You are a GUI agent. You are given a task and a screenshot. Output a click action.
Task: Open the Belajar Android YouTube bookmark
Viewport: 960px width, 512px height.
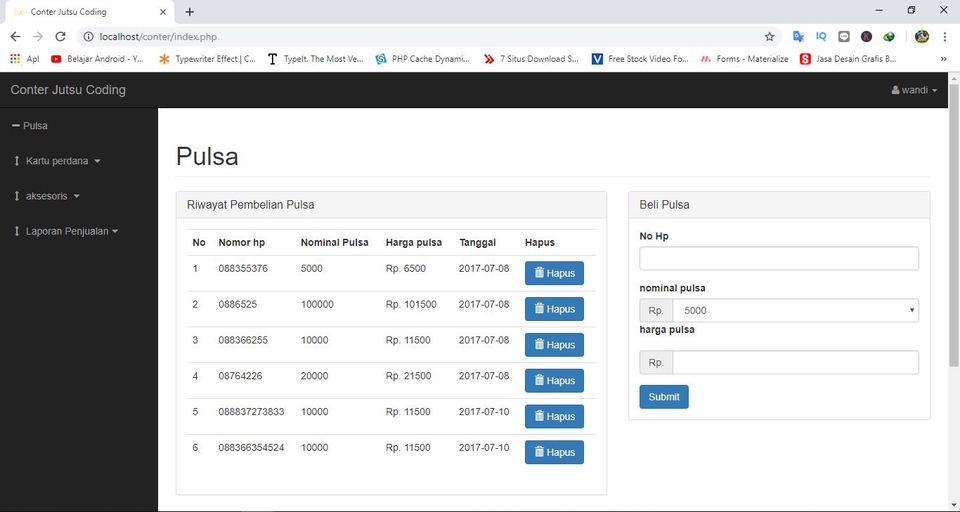coord(97,59)
